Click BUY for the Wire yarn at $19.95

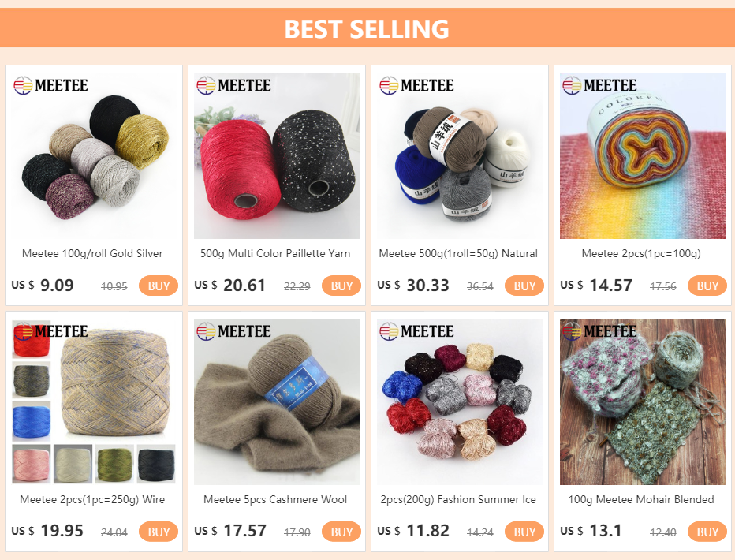coord(159,532)
